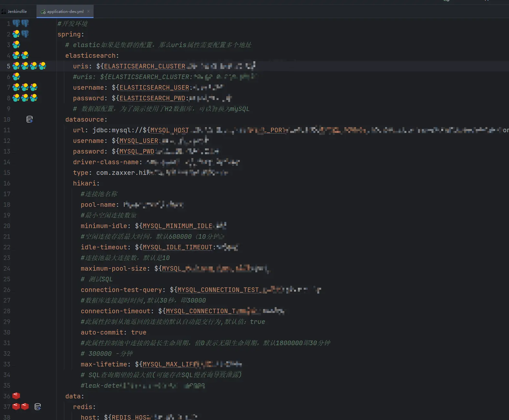This screenshot has width=509, height=420.
Task: Click the Elasticsearch icon on line 3
Action: pos(16,45)
